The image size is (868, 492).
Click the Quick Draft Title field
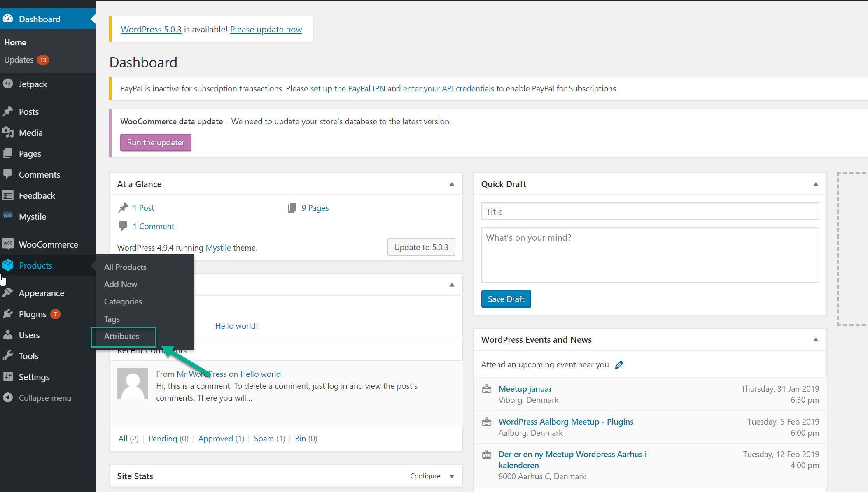click(x=650, y=211)
